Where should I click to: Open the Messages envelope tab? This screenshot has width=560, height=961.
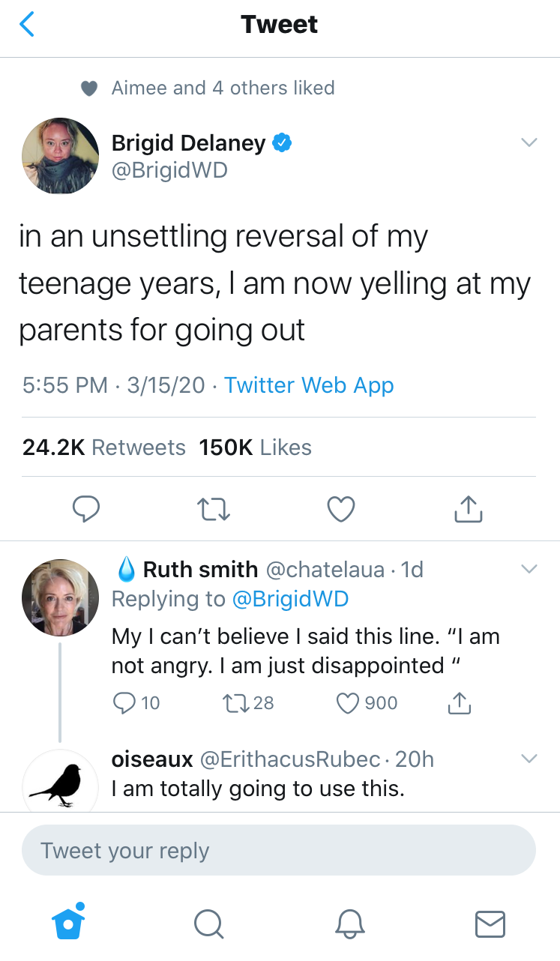point(490,923)
